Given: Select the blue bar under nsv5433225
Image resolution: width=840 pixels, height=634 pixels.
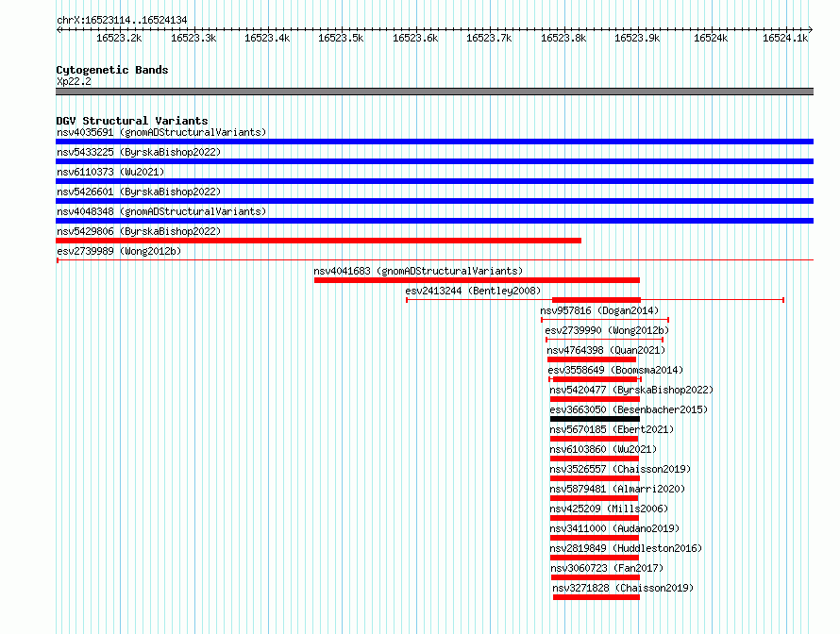Looking at the screenshot, I should (x=434, y=161).
